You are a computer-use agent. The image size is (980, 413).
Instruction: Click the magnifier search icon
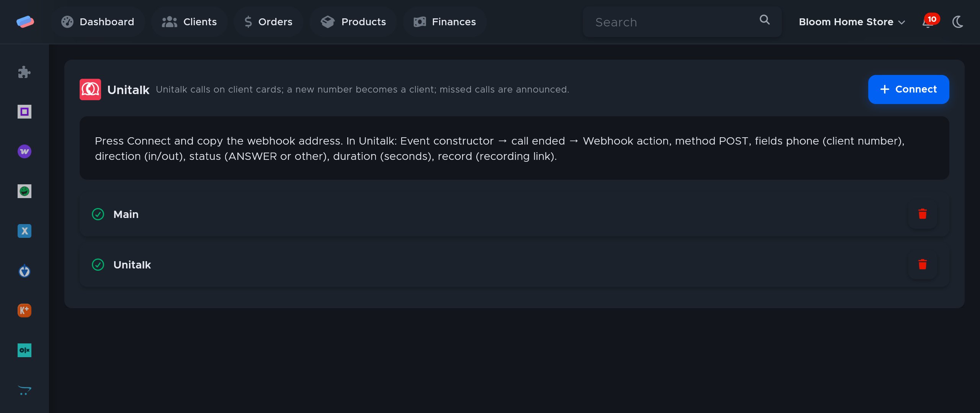click(764, 20)
